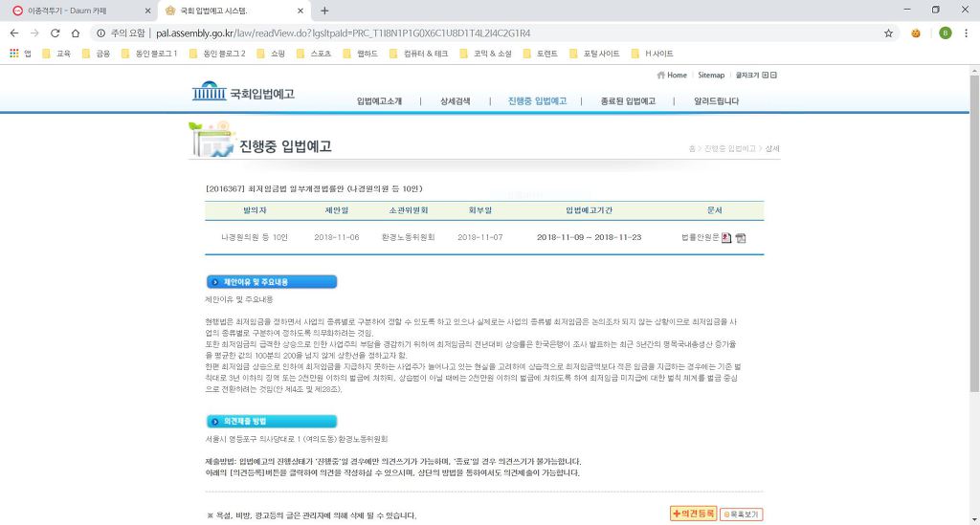Click the period 2018-11-09 ~ 2018-11-23
980x525 pixels.
point(589,237)
